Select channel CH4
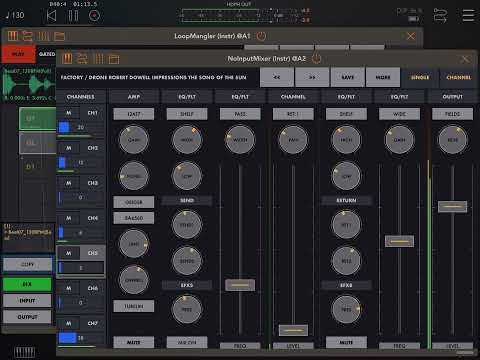480x360 pixels. point(93,218)
